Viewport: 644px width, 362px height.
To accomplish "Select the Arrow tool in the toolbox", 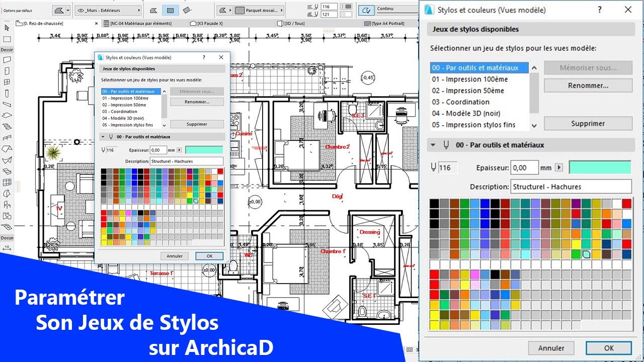I will point(7,28).
